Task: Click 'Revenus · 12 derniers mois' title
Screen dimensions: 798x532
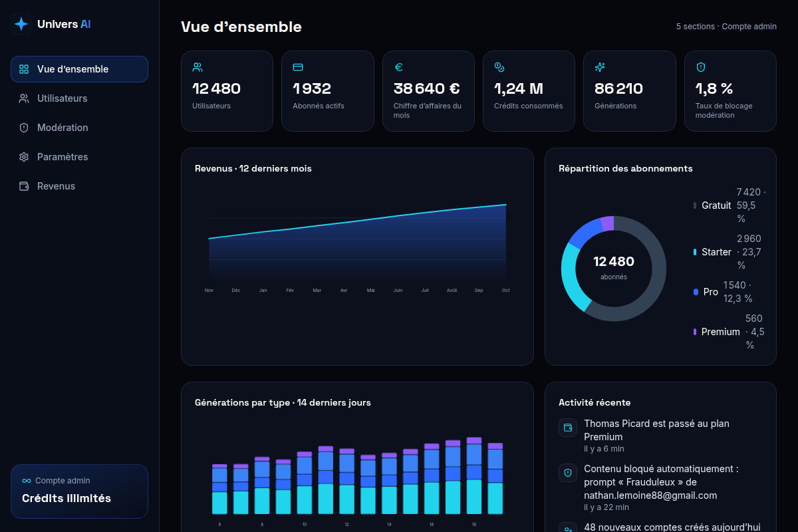Action: [x=253, y=168]
